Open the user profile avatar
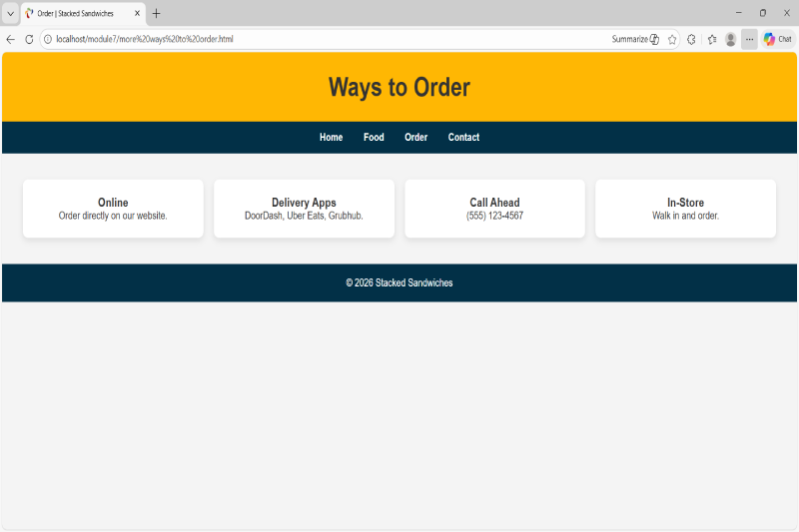This screenshot has height=532, width=799. 731,39
